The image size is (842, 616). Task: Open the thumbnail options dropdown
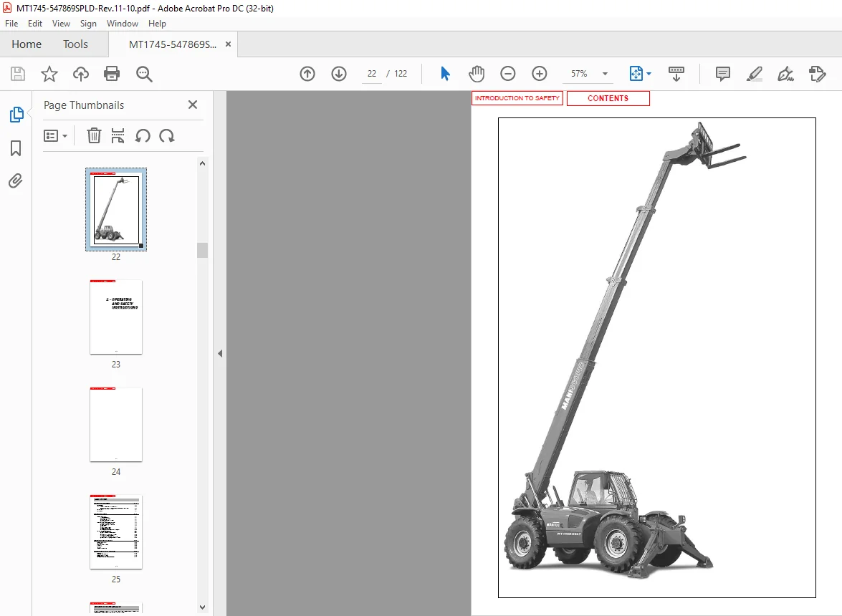tap(55, 136)
